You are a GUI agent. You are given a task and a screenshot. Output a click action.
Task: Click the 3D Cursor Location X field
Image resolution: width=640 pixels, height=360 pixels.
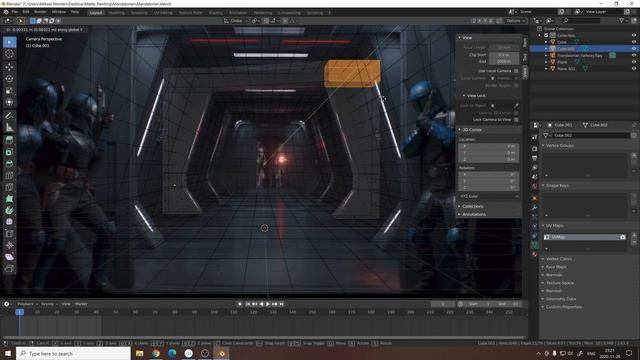pyautogui.click(x=489, y=146)
